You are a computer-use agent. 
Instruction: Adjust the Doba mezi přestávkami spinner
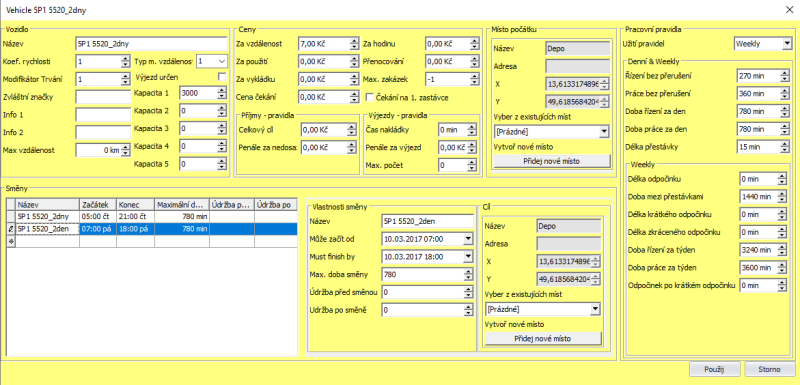pos(782,196)
